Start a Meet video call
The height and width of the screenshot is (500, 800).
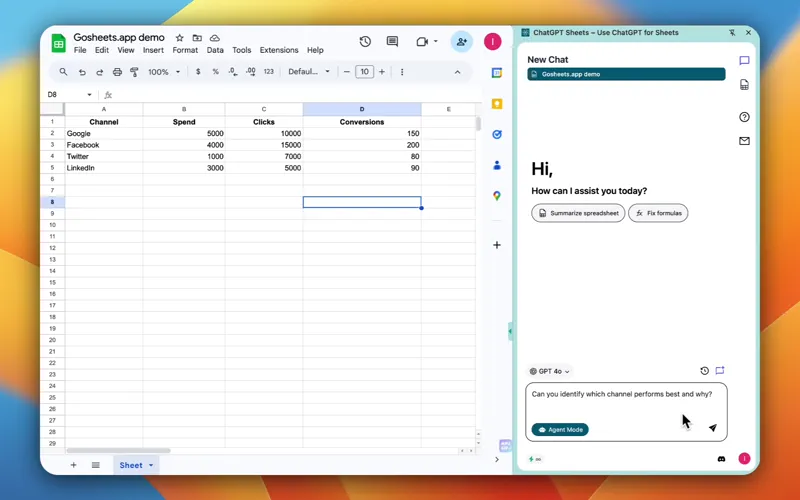(422, 42)
